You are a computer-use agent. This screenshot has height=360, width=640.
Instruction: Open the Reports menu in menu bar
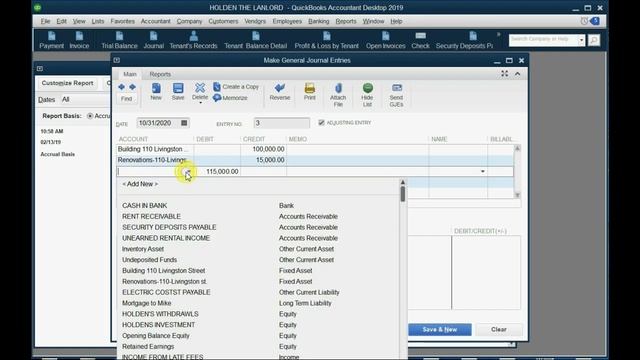coord(346,21)
